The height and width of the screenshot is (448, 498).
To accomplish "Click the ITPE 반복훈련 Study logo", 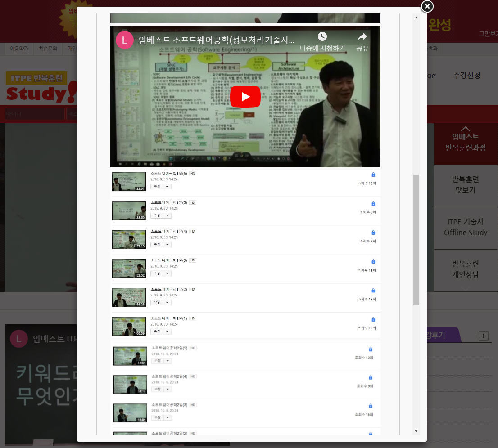I will 41,87.
